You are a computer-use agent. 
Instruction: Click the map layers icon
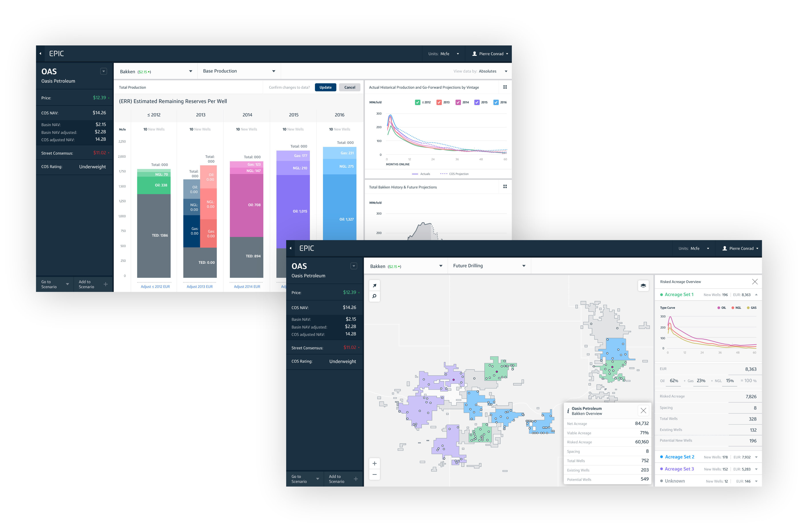tap(643, 286)
